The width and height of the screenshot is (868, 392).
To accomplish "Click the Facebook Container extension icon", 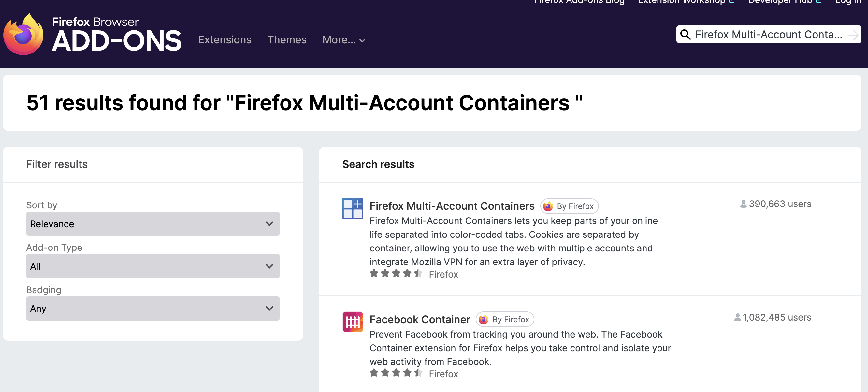I will (x=353, y=322).
